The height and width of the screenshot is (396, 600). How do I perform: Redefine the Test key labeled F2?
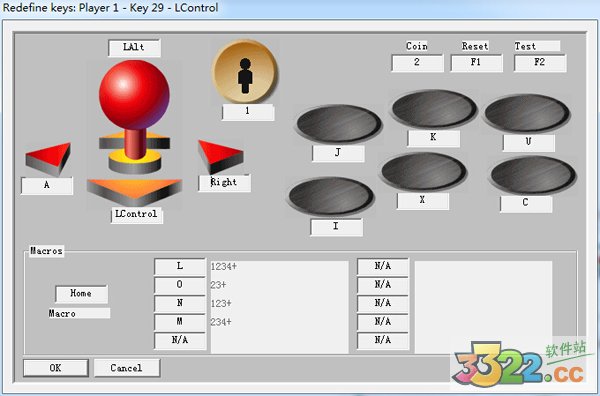(x=540, y=62)
